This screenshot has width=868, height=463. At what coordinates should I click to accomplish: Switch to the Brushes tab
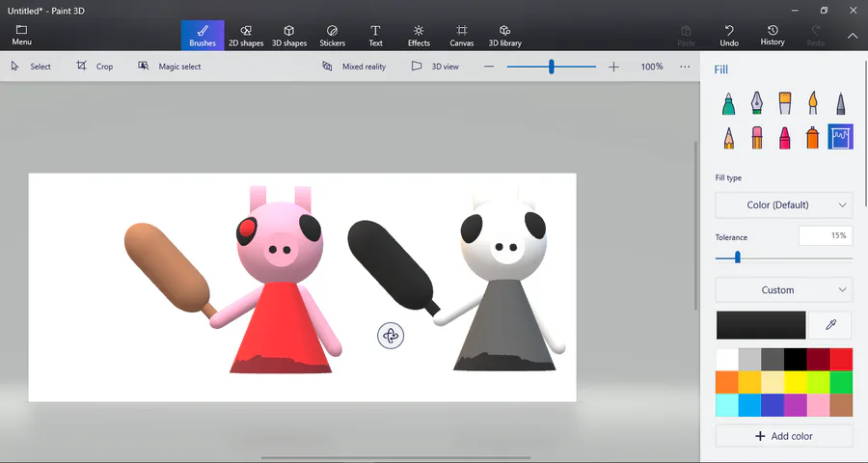tap(203, 36)
